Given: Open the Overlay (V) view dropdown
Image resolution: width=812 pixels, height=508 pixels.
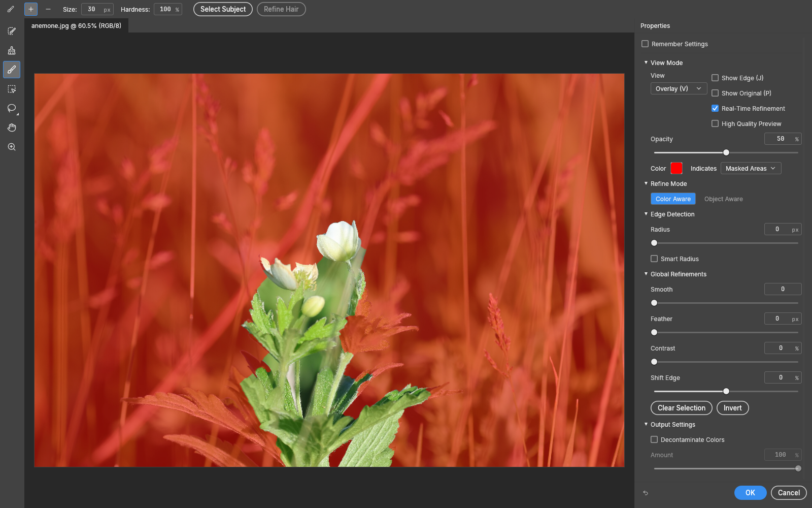Looking at the screenshot, I should 679,88.
